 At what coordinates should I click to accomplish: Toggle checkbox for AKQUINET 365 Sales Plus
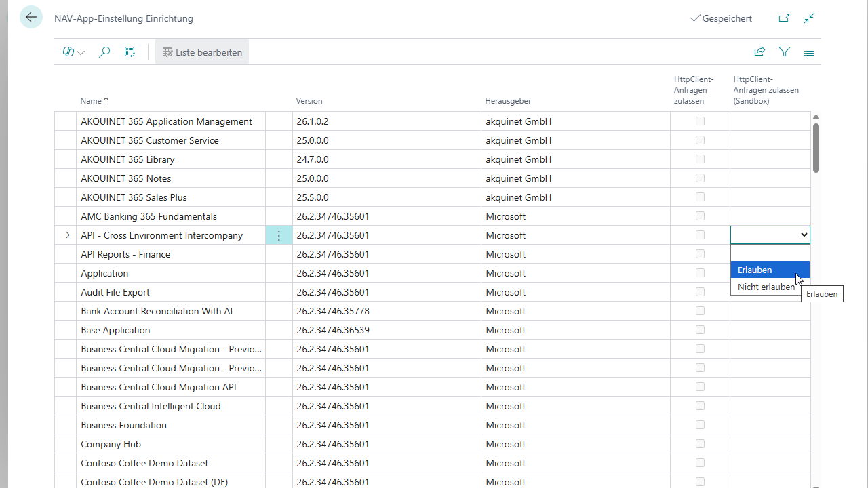click(700, 197)
